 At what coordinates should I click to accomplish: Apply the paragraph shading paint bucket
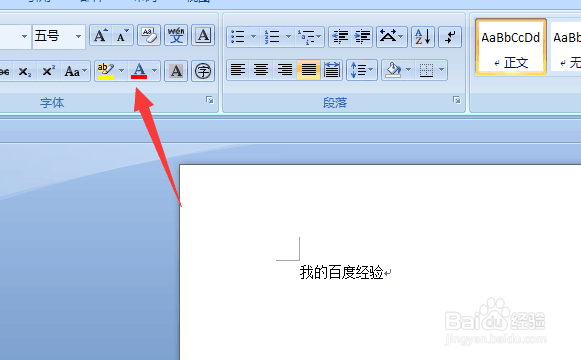point(393,70)
